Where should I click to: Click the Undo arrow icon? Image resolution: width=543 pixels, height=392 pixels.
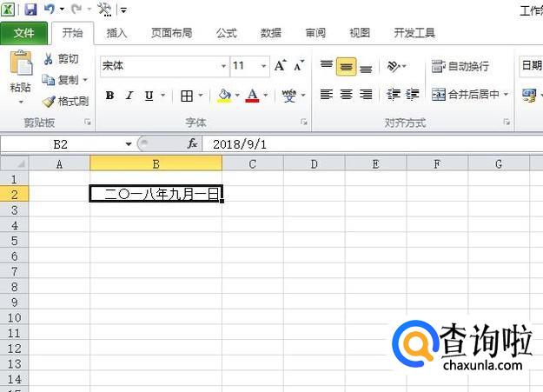coord(50,10)
